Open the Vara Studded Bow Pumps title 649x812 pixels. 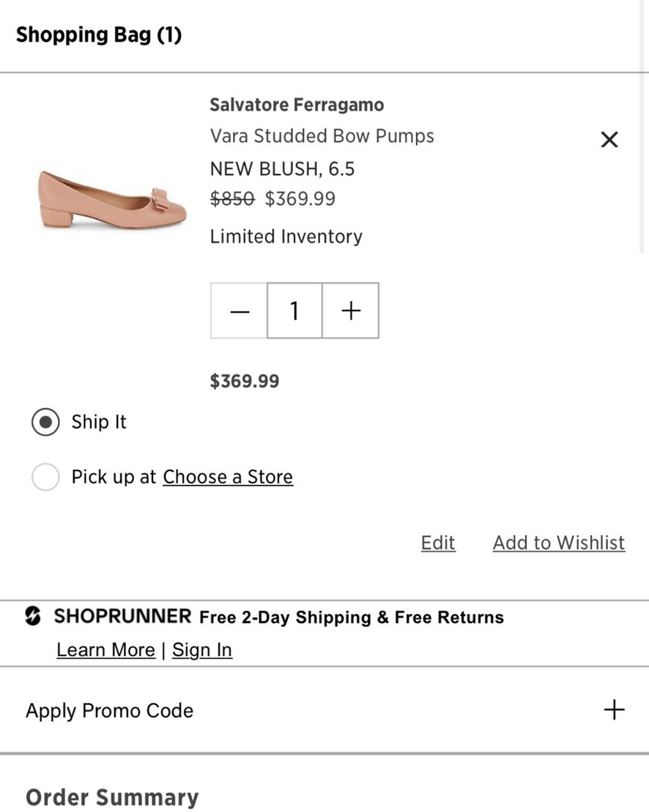point(322,136)
